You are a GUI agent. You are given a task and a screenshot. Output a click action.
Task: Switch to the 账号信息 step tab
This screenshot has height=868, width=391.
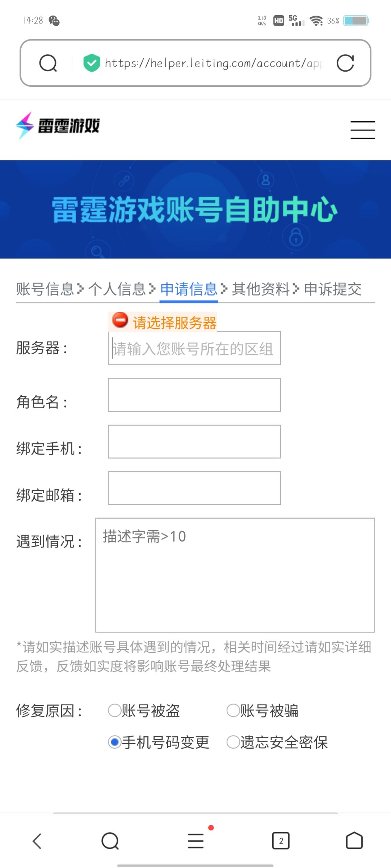tap(45, 289)
